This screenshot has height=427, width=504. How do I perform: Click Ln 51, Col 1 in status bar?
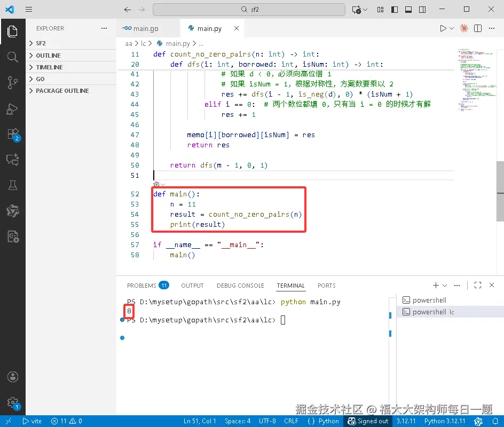point(200,421)
